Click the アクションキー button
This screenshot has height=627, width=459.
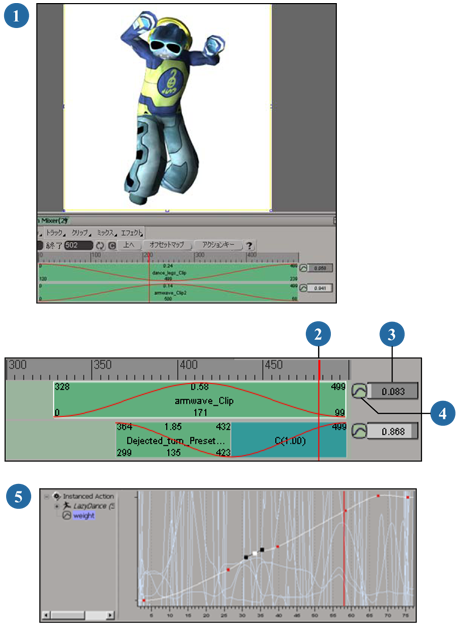click(x=218, y=245)
